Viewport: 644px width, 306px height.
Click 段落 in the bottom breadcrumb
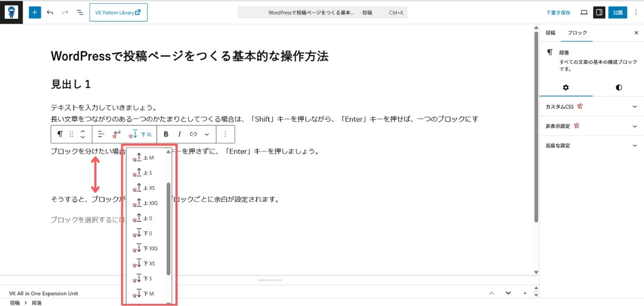(x=36, y=303)
